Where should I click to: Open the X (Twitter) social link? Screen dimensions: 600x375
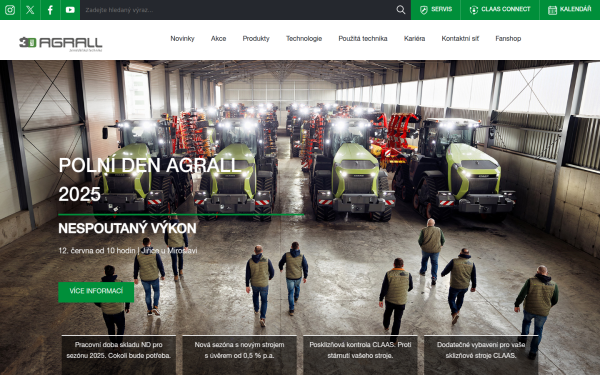coord(30,10)
